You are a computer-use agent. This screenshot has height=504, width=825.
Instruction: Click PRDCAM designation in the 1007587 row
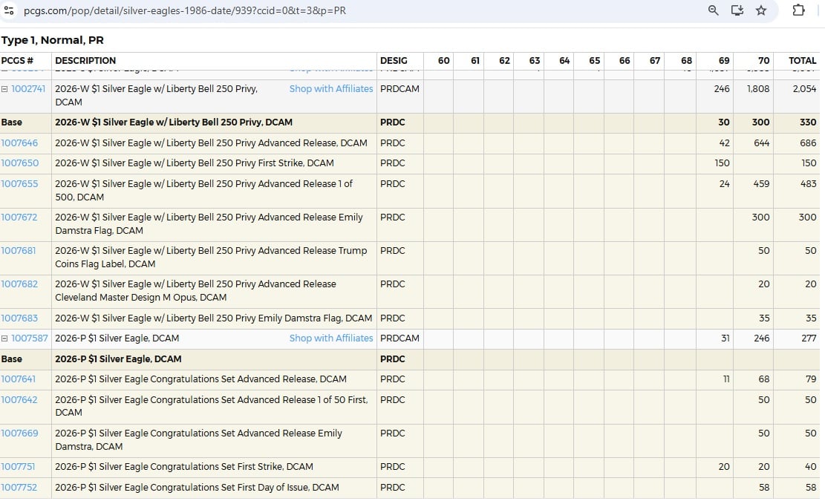[400, 338]
